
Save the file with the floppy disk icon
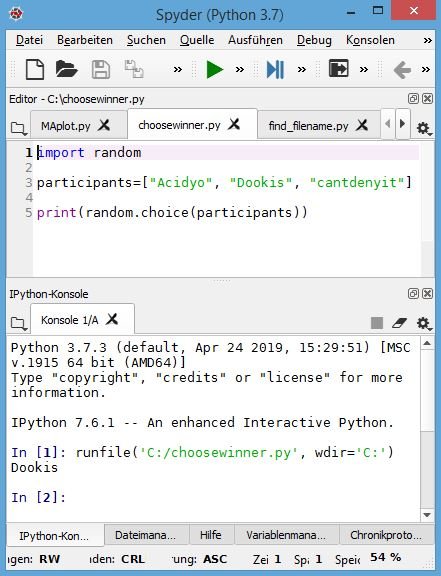[101, 69]
